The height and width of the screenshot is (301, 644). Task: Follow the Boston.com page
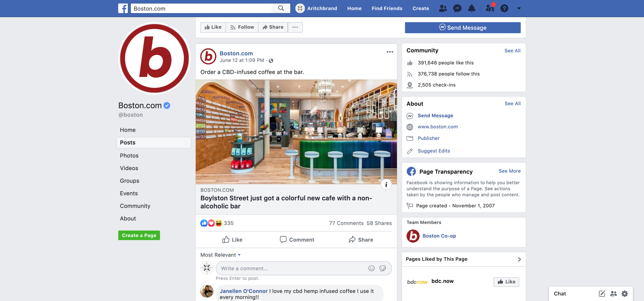pyautogui.click(x=242, y=27)
